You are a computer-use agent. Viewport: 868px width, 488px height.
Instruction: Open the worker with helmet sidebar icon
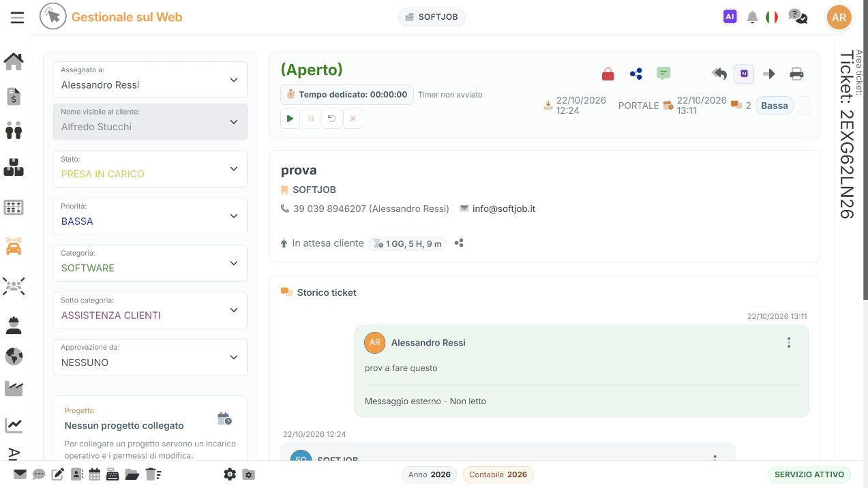14,325
